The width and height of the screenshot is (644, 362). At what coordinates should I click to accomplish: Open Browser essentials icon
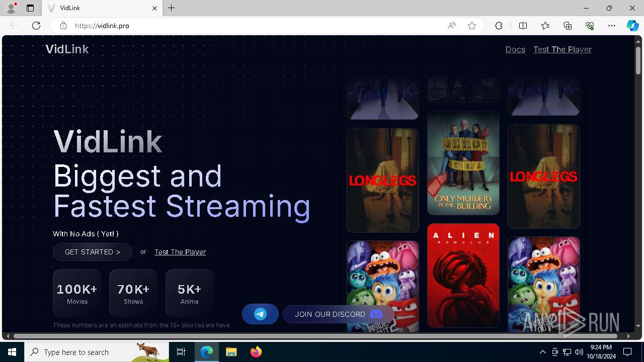pos(590,26)
